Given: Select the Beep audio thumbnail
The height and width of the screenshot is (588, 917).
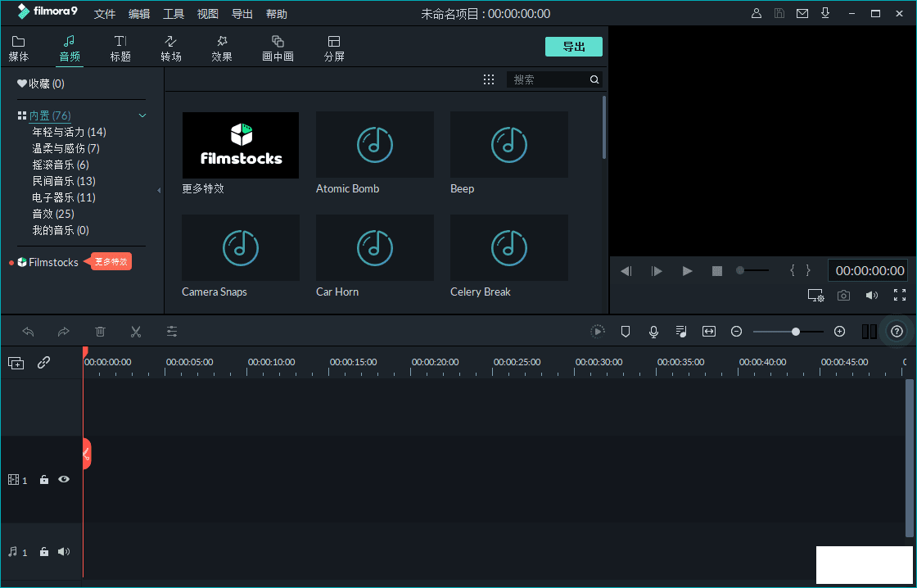Looking at the screenshot, I should click(508, 145).
